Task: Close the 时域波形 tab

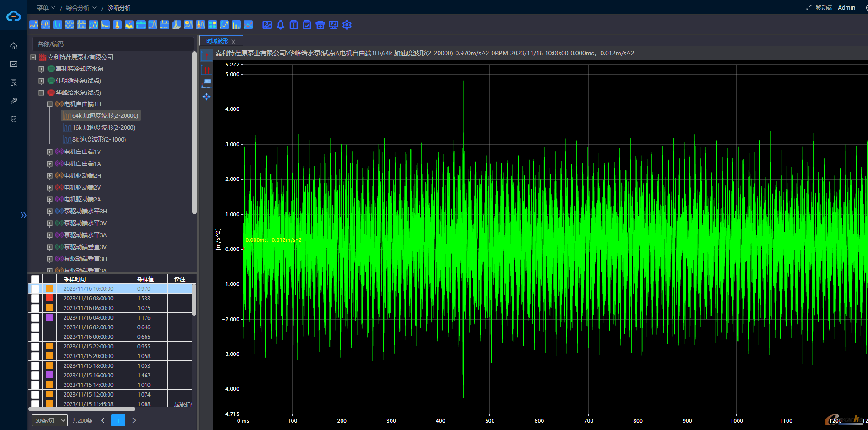Action: 233,42
